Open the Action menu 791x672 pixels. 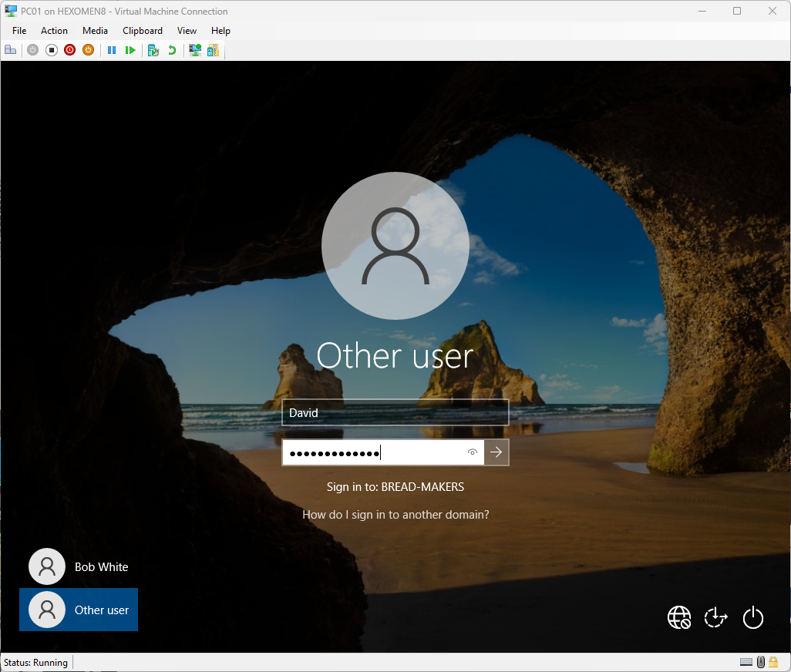(54, 31)
